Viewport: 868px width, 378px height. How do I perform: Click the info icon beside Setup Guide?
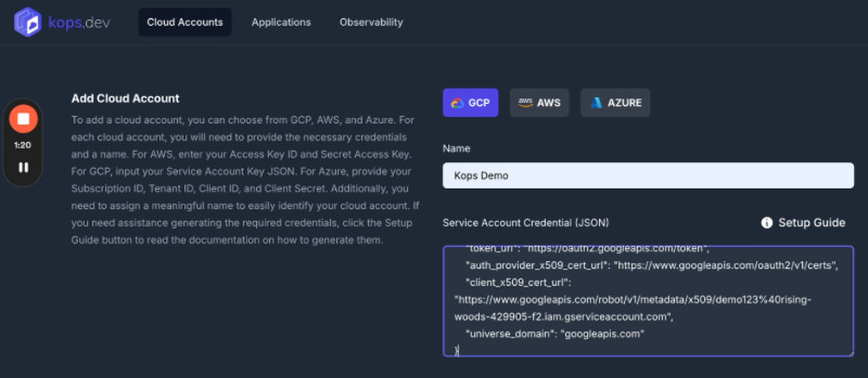(x=766, y=223)
